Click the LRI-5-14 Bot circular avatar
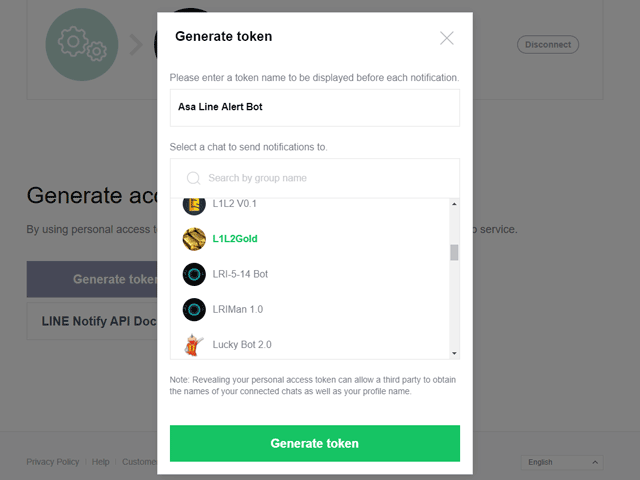 pos(194,274)
